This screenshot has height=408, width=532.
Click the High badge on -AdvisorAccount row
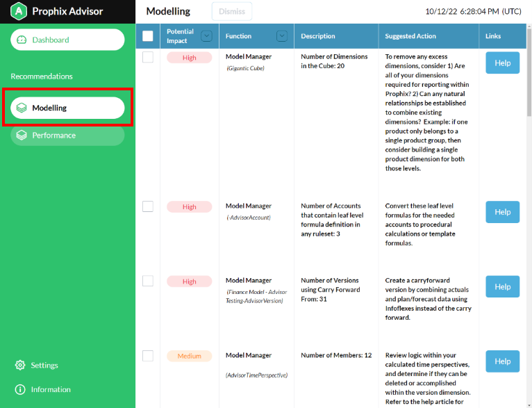pos(190,207)
